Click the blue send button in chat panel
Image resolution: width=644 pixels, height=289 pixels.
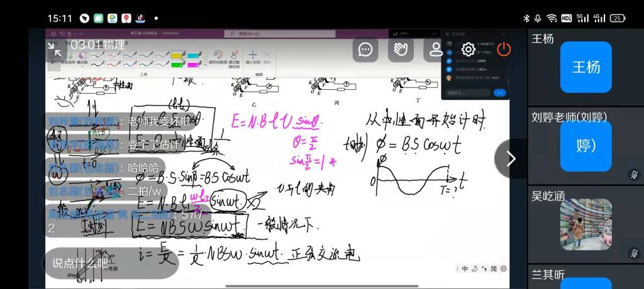(499, 93)
